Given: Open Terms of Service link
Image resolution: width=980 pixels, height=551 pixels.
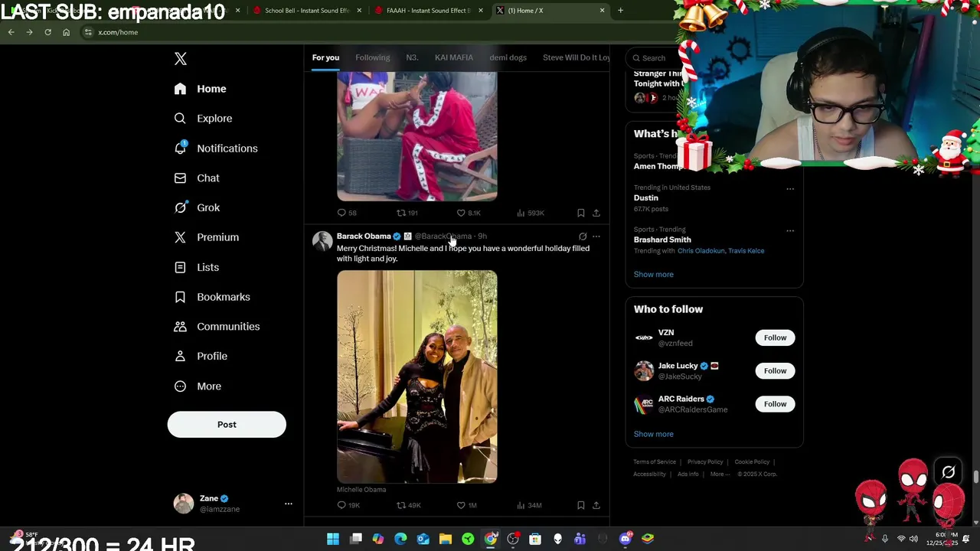Looking at the screenshot, I should pos(655,462).
